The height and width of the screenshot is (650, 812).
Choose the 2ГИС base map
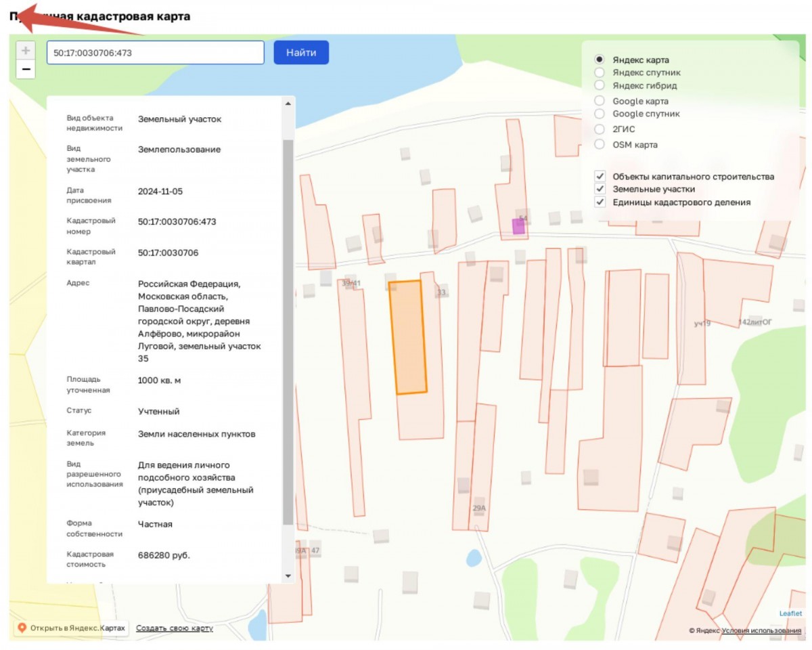click(599, 129)
